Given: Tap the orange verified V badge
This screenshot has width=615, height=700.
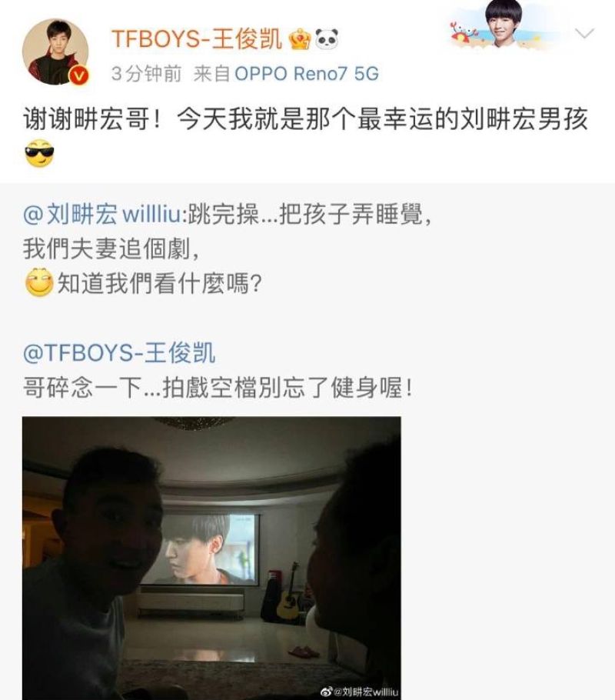Looking at the screenshot, I should [x=78, y=75].
